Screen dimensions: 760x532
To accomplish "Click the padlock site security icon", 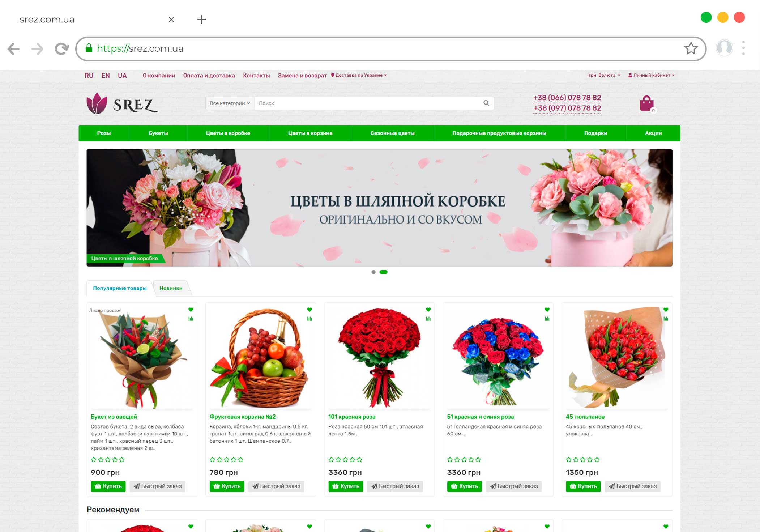I will coord(89,48).
